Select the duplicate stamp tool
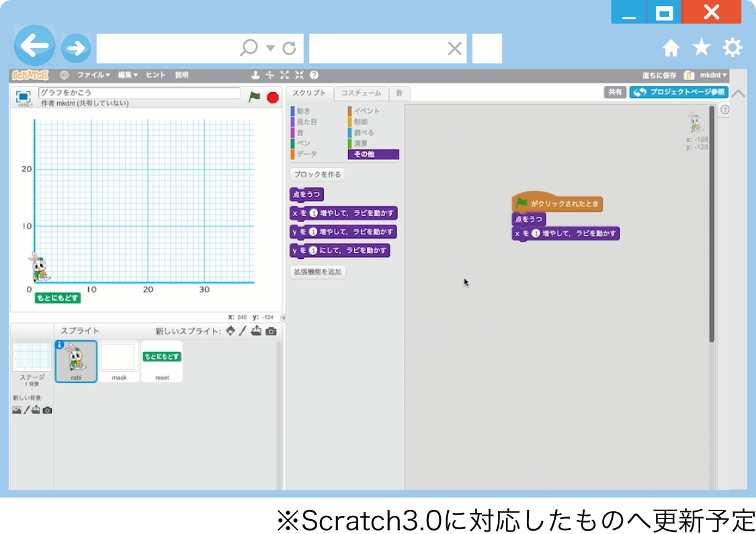756x534 pixels. [x=255, y=75]
